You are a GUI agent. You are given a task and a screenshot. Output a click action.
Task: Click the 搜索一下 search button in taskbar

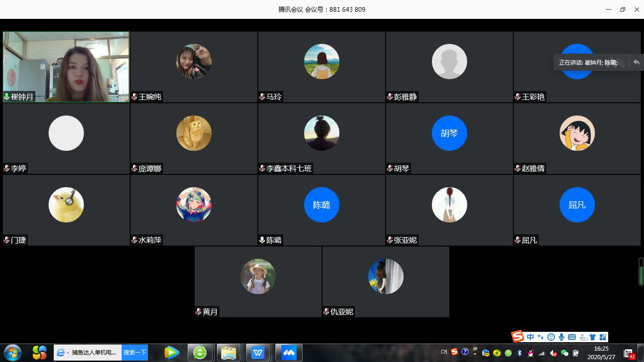134,352
